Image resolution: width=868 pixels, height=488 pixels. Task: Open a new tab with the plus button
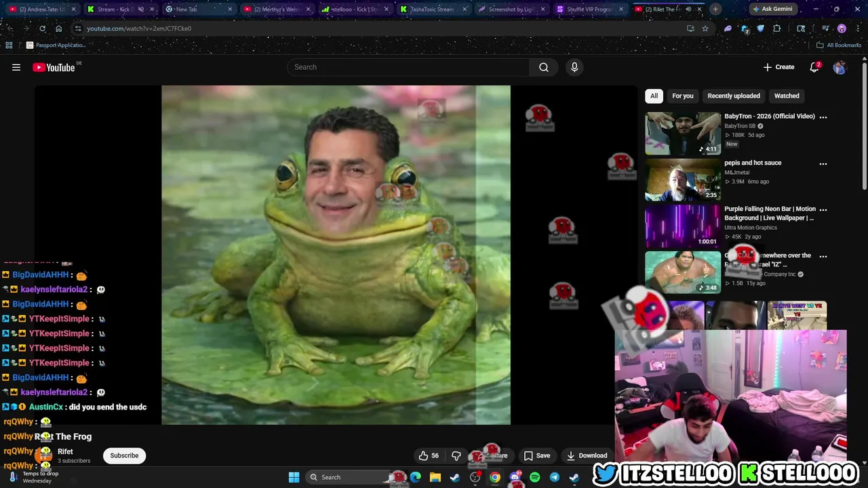[x=715, y=9]
